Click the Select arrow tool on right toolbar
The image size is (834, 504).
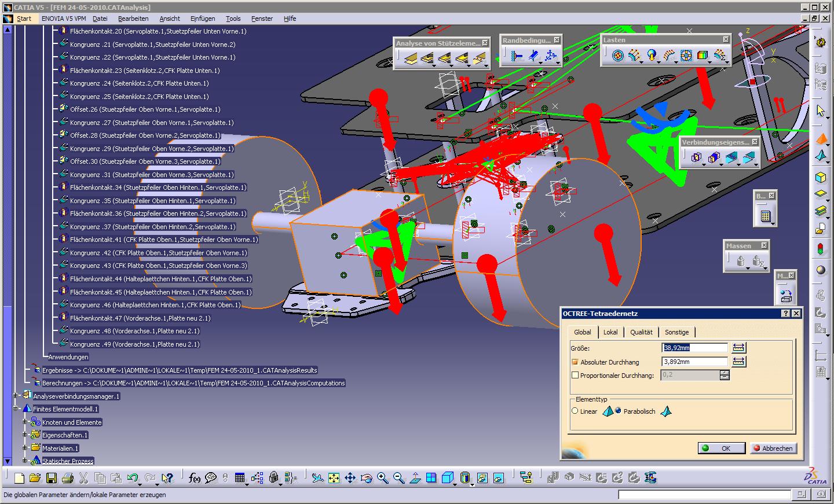[x=820, y=110]
